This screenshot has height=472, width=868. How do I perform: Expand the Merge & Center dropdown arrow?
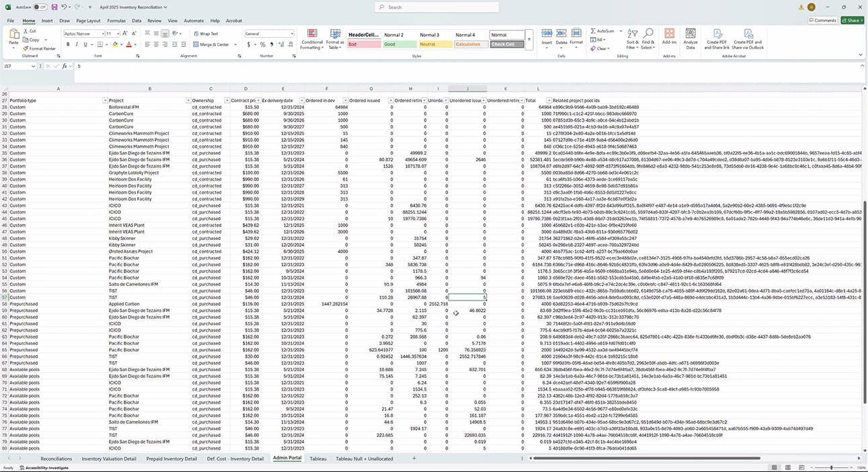pos(235,44)
